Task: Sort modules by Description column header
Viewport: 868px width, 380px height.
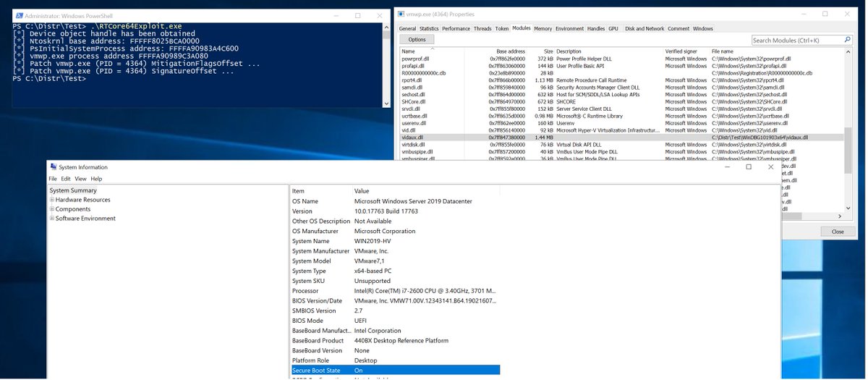Action: point(609,51)
